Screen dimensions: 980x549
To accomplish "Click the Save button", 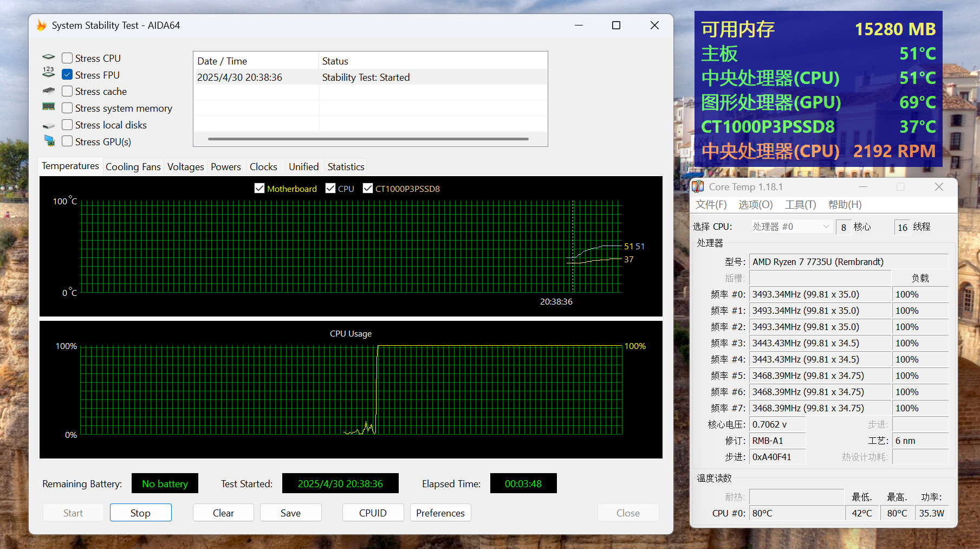I will (290, 513).
